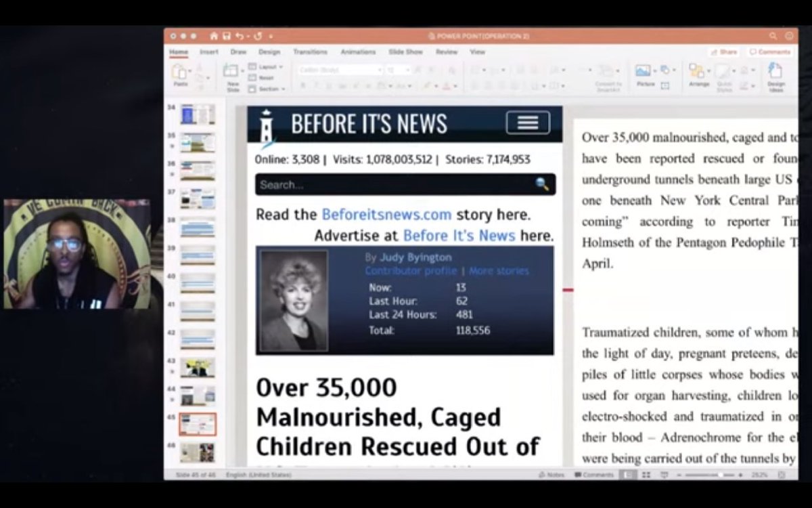Image resolution: width=812 pixels, height=508 pixels.
Task: Switch to the Insert tab
Action: tap(209, 52)
